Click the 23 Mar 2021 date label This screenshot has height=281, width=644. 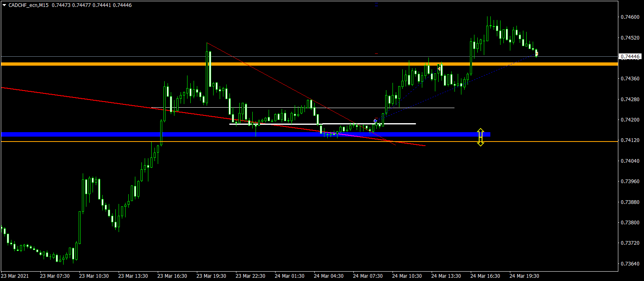point(15,276)
